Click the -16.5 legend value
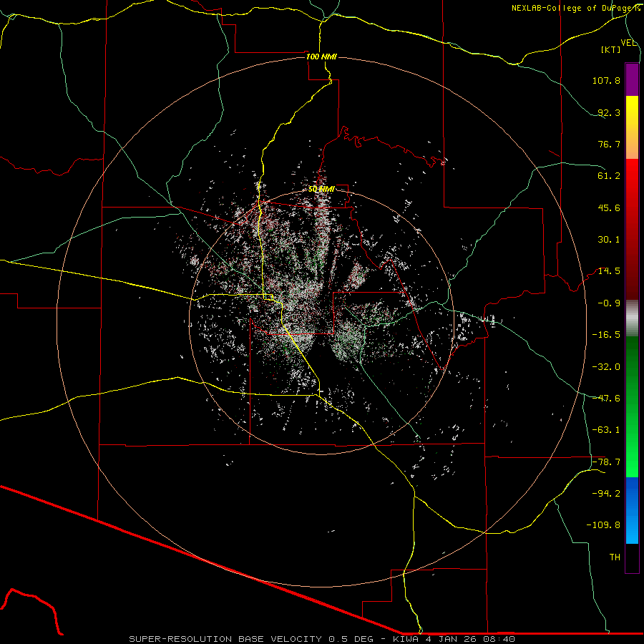644x644 pixels. point(606,335)
